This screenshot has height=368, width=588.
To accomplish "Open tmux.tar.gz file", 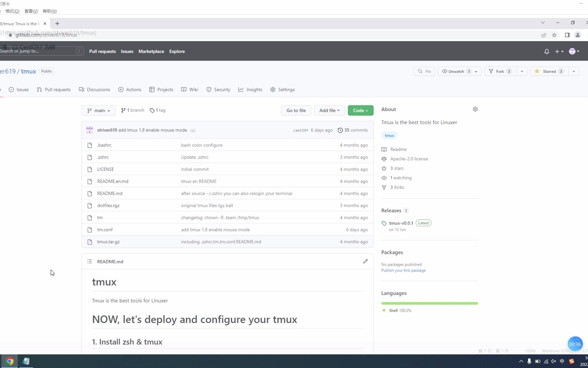I will click(108, 242).
